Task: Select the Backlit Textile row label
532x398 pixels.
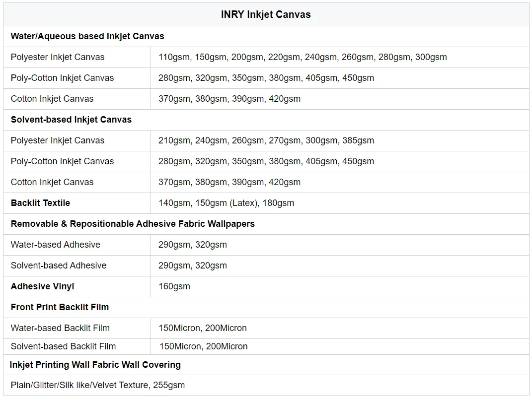Action: tap(40, 203)
